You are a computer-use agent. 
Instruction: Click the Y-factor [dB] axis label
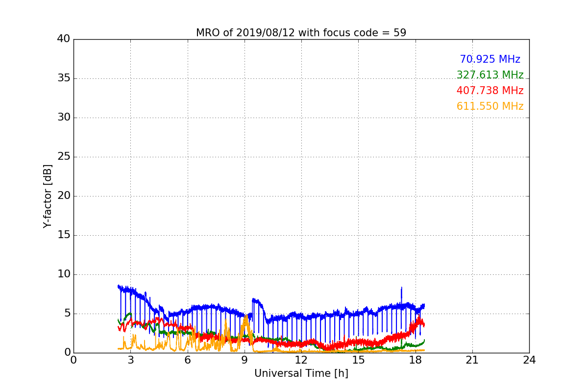coord(47,196)
